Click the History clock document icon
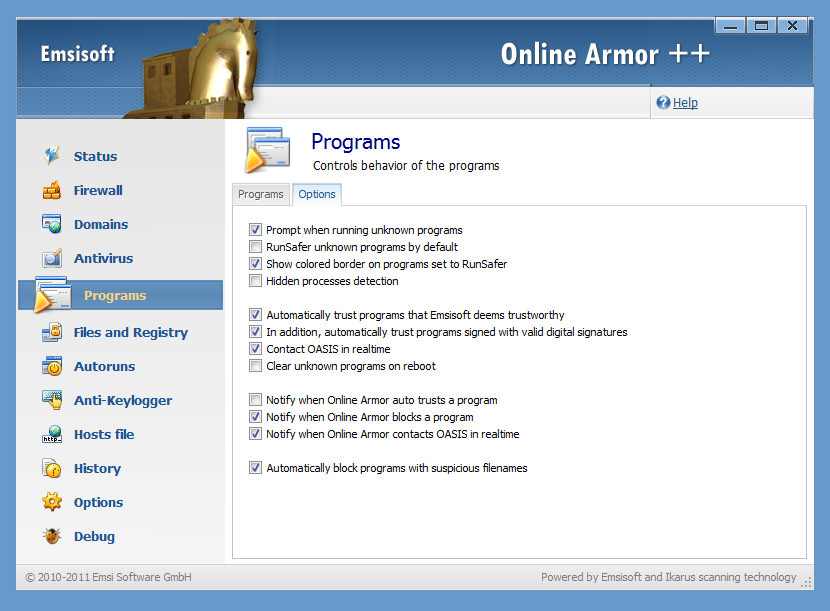 click(x=52, y=468)
